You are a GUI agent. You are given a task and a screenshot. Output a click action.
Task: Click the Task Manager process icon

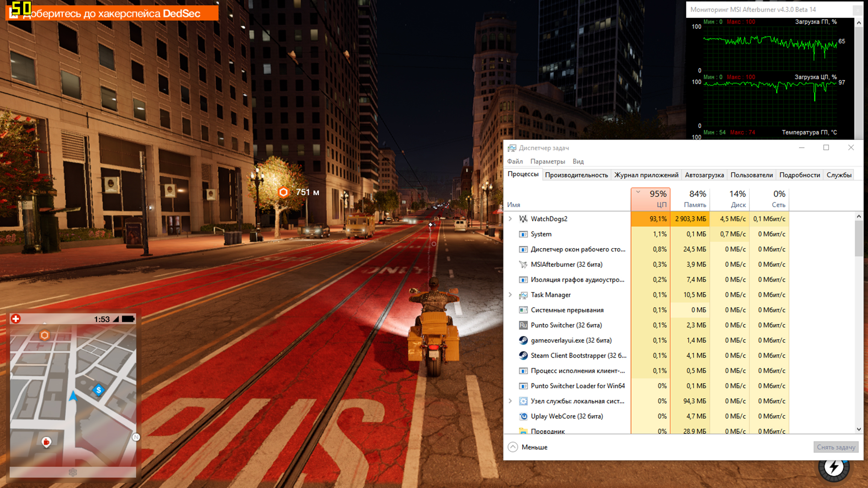[523, 295]
